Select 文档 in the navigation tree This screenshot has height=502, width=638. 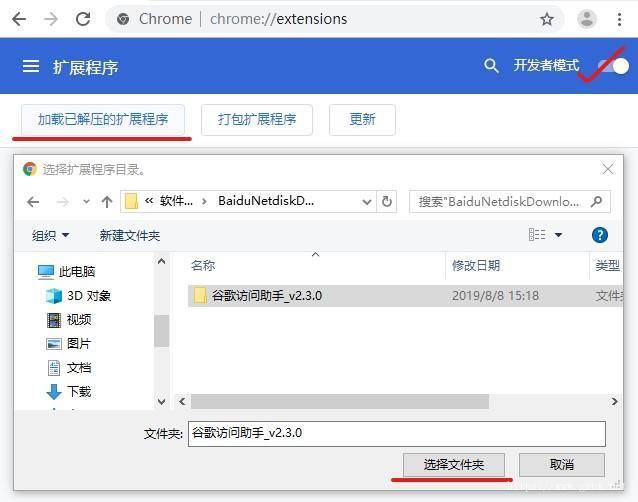(x=69, y=368)
